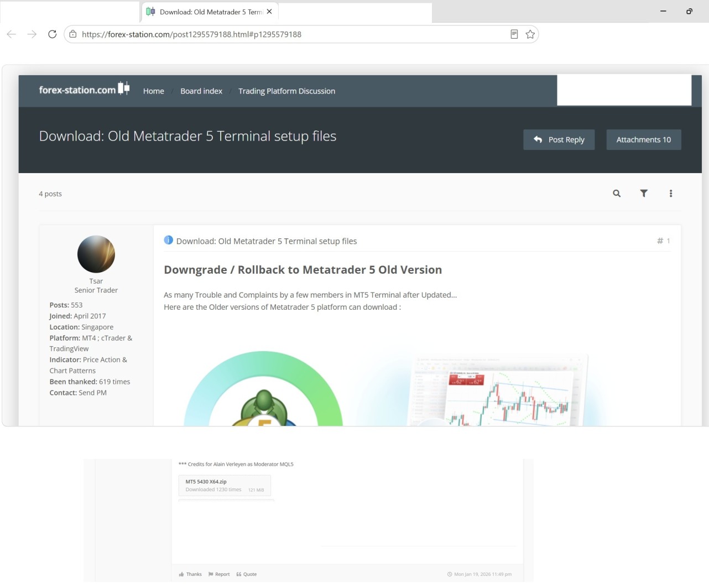Go to Home in the breadcrumb

tap(154, 91)
